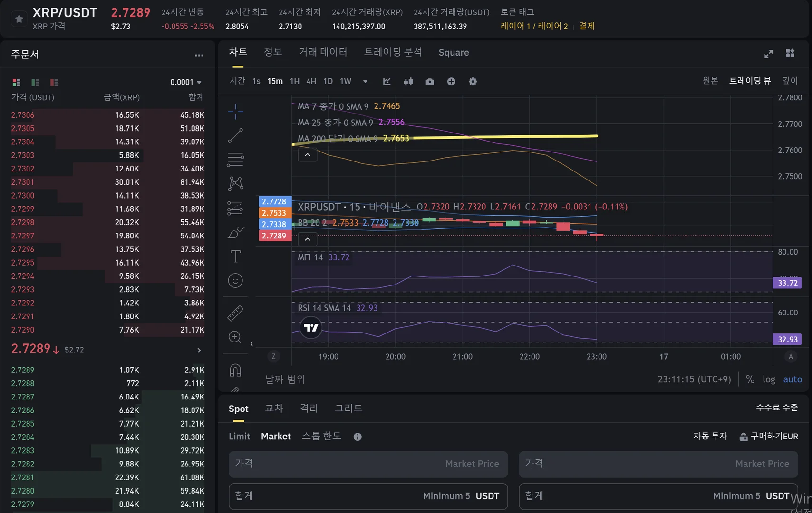Open the emoji sticker tool
This screenshot has width=812, height=513.
click(x=235, y=281)
